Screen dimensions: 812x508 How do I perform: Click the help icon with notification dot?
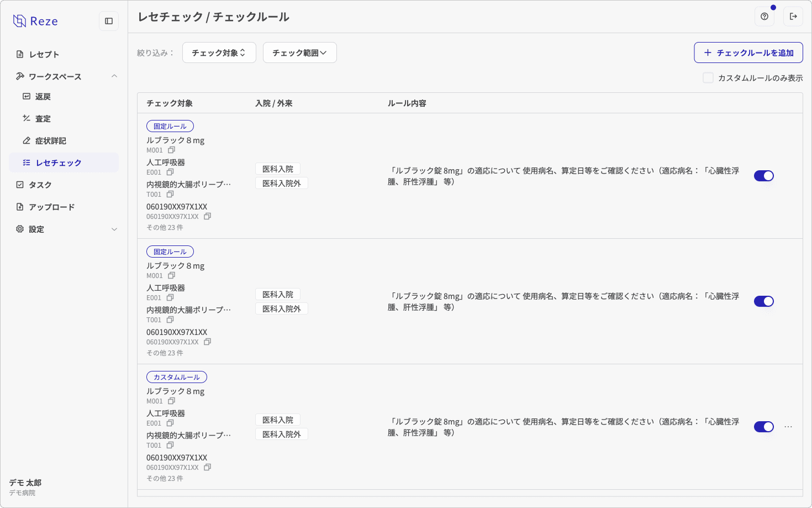coord(764,17)
